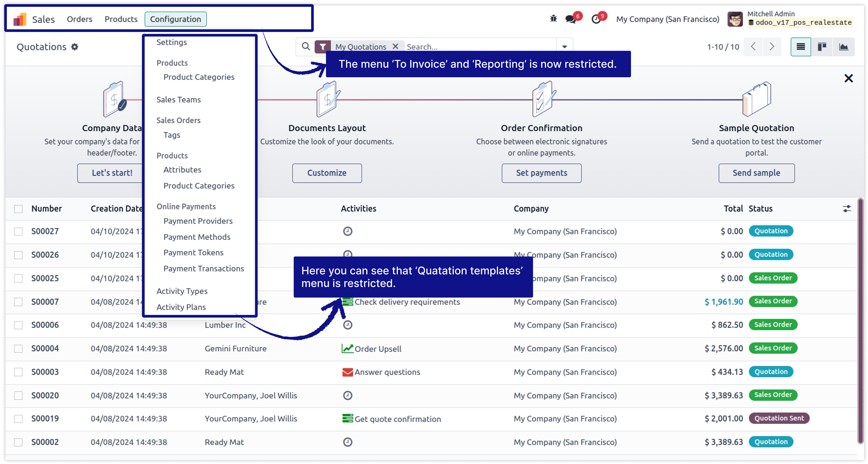Open Activity Plans menu entry
The height and width of the screenshot is (464, 868).
(181, 307)
